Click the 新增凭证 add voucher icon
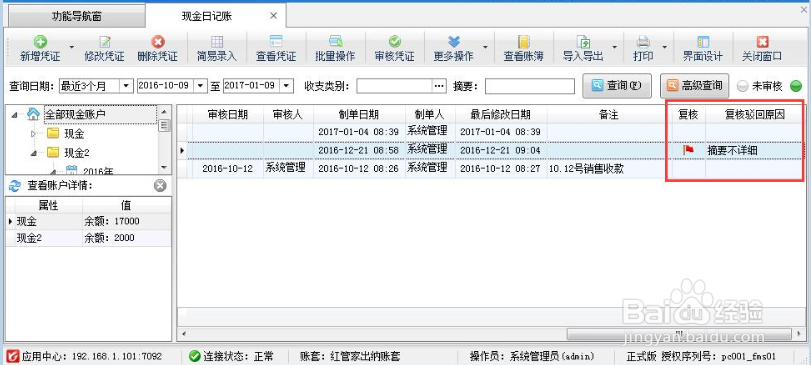The height and width of the screenshot is (365, 811). [x=40, y=42]
